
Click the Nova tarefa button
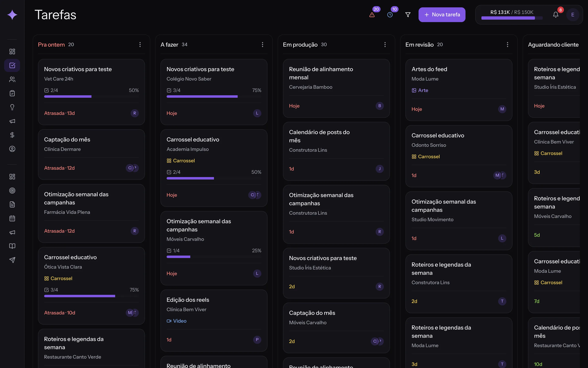tap(442, 15)
